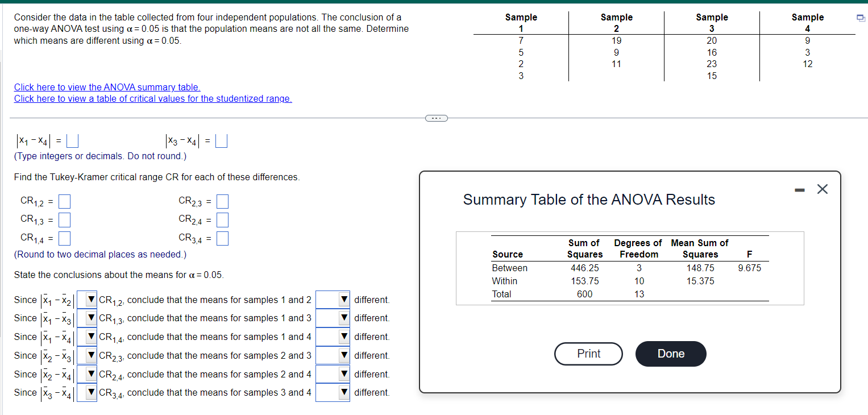This screenshot has width=868, height=415.
Task: Open conclusion dropdown for samples 1 and 3
Action: (x=333, y=318)
